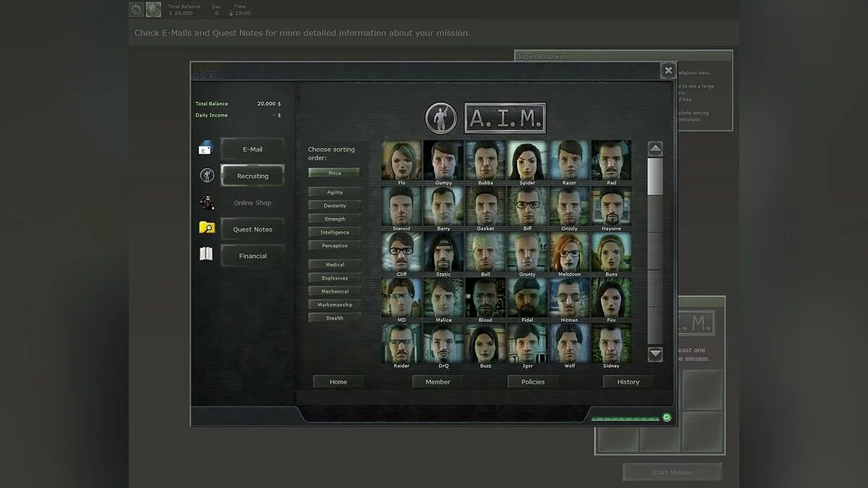Select mercenary Grunty's portrait
The image size is (868, 488).
(527, 252)
